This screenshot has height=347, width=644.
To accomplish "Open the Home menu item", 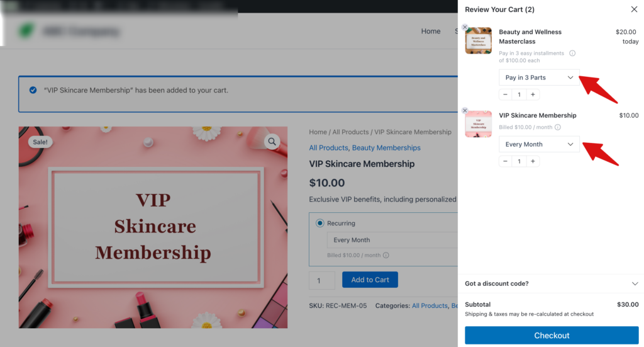I will coord(431,31).
